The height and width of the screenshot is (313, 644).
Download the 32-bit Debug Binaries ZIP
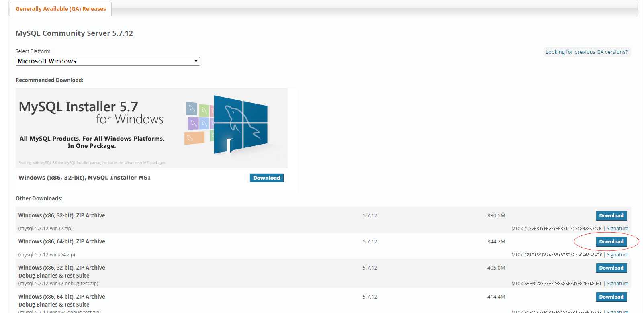coord(611,268)
